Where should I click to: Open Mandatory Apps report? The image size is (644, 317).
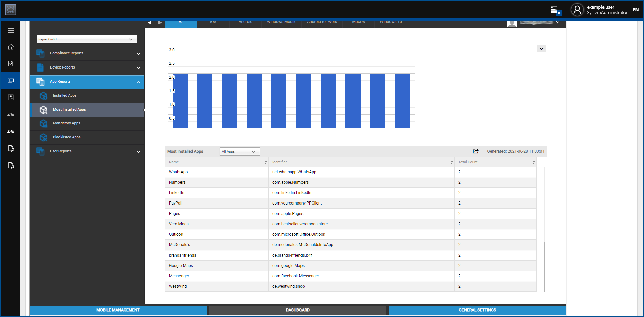67,123
